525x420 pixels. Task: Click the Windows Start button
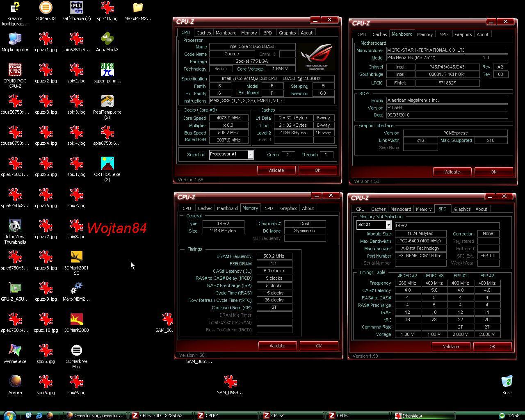coord(9,415)
